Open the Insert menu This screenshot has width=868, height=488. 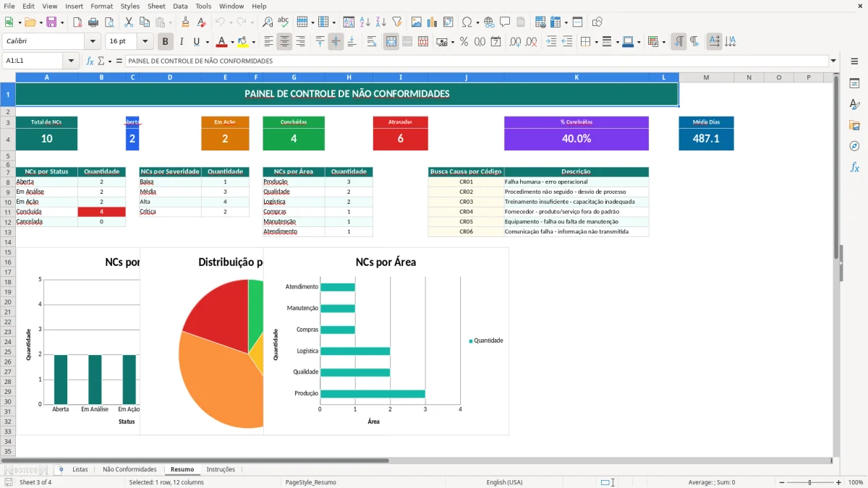pos(74,6)
